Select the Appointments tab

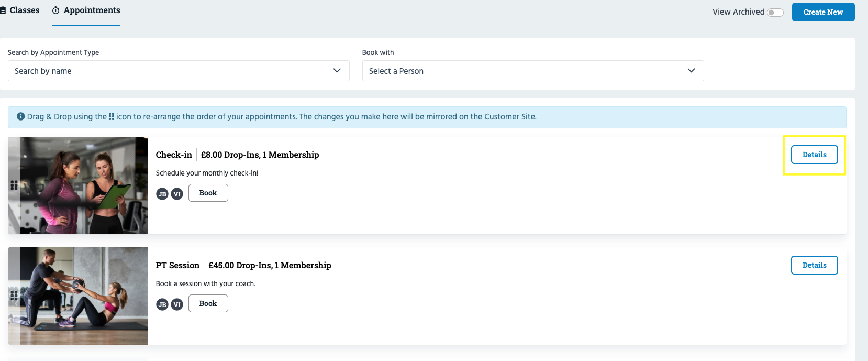point(92,10)
